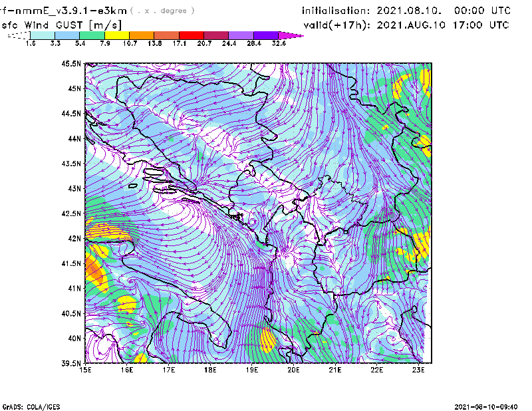The image size is (532, 411).
Task: Click the crimson legend swatch after 20.7
Action: (216, 35)
